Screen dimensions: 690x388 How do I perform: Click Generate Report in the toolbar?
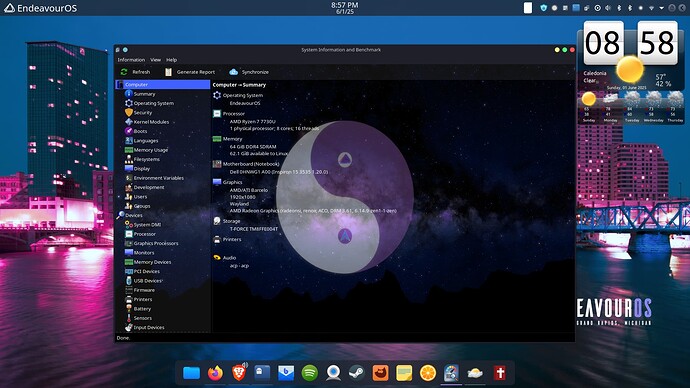[190, 72]
